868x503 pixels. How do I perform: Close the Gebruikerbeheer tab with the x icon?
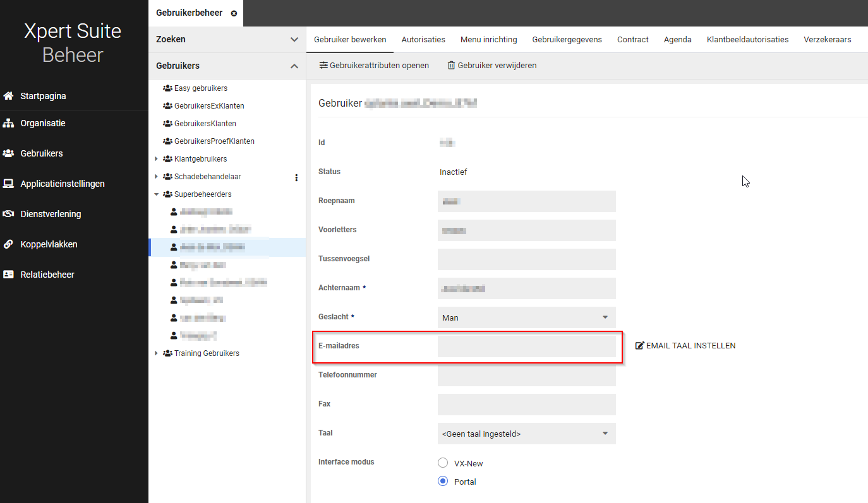[234, 13]
